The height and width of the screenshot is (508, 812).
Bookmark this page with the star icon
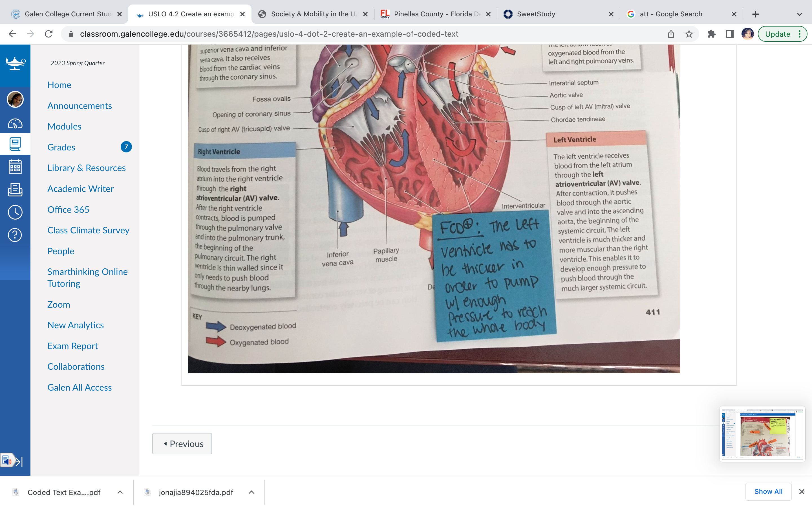click(x=689, y=34)
